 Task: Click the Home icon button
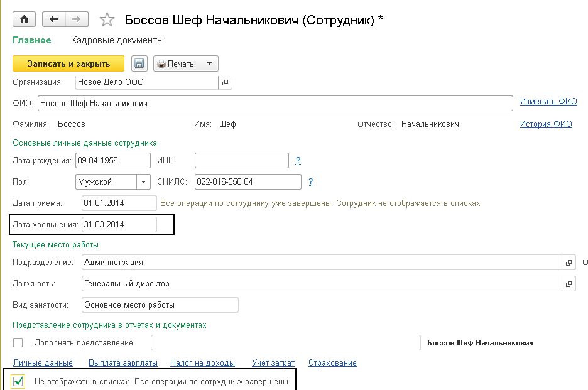click(24, 19)
